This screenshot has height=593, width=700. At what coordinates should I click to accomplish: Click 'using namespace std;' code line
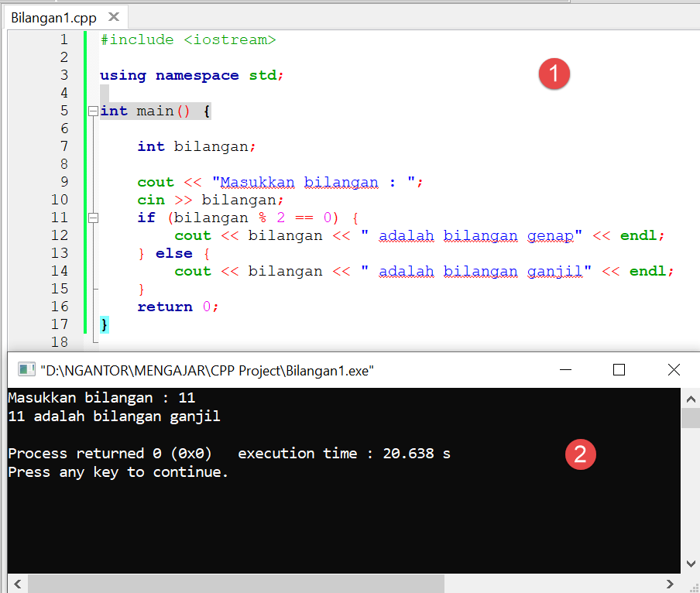[191, 75]
